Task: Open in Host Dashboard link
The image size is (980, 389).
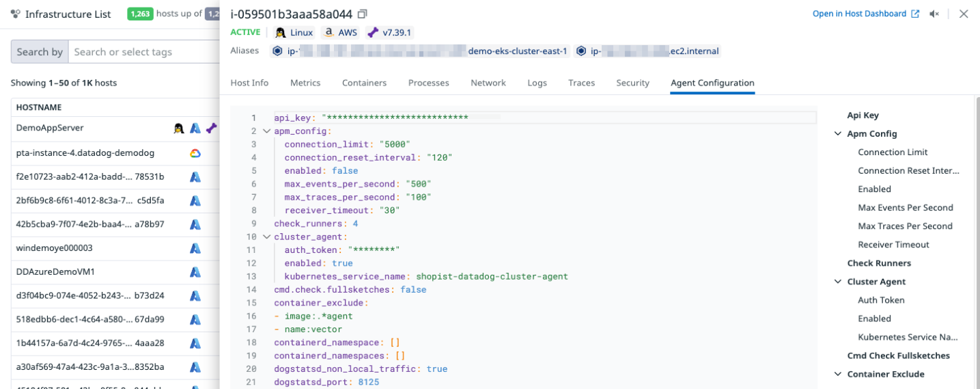Action: pyautogui.click(x=860, y=14)
